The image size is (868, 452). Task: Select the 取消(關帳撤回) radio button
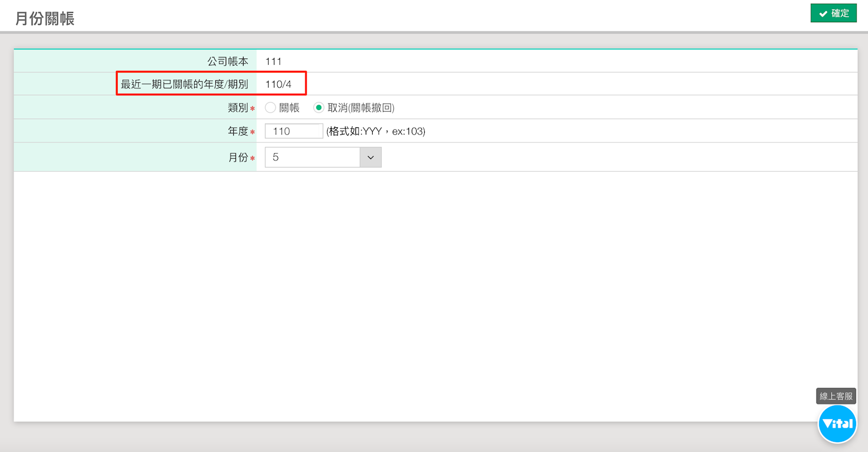point(319,108)
